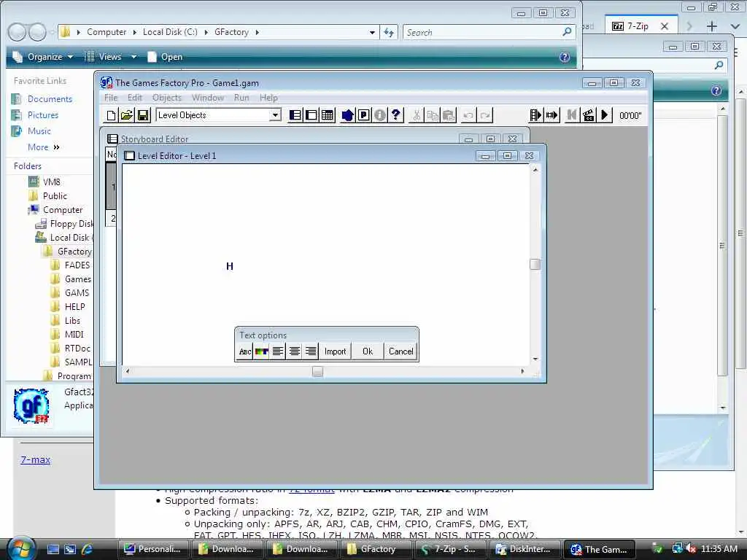The image size is (747, 560).
Task: Click the GFactory breadcrumb in address bar
Action: (231, 32)
